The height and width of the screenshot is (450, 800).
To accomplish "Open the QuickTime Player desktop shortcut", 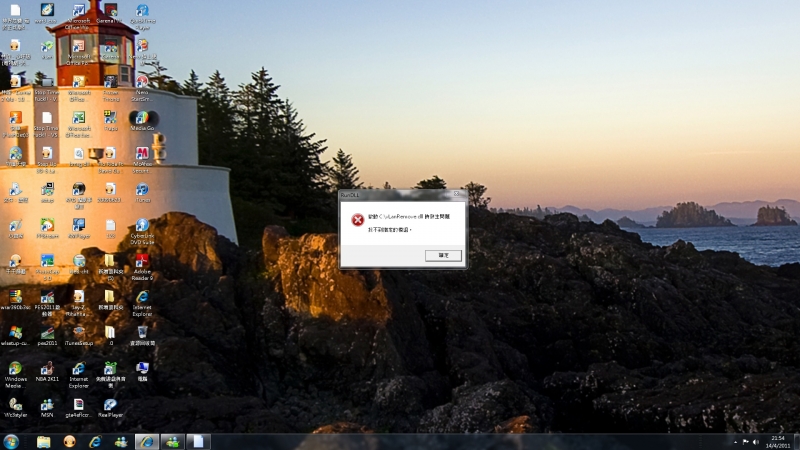I will 142,12.
